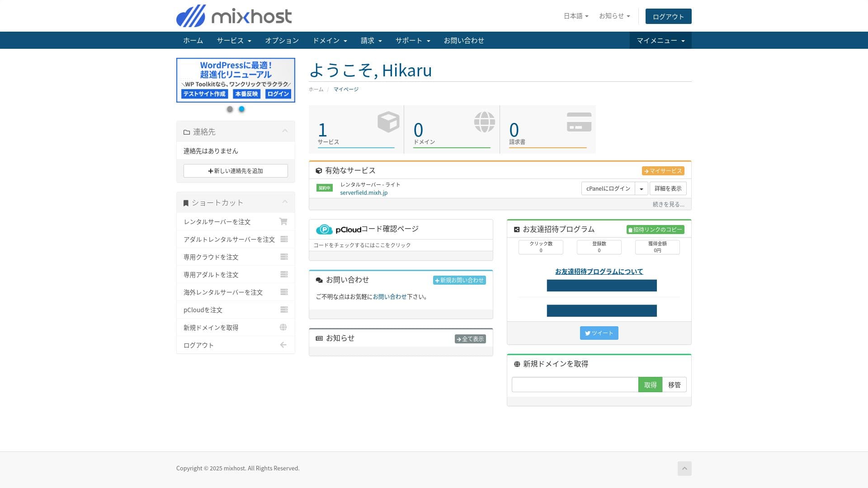Click the services box icon tile
This screenshot has height=488, width=868.
(x=388, y=122)
